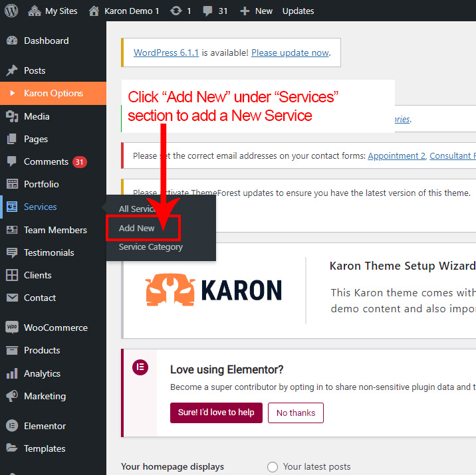Select the Testimonials speech icon
476x475 pixels.
(12, 252)
